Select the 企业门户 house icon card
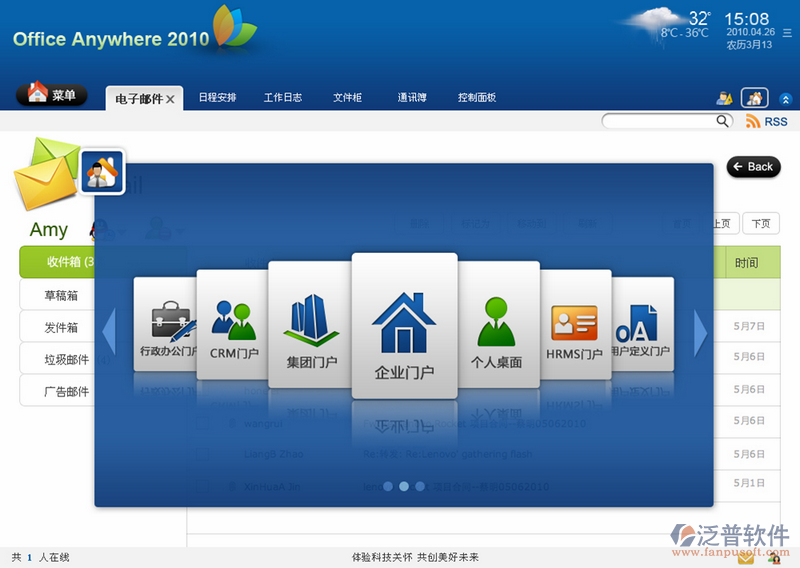 pyautogui.click(x=405, y=326)
